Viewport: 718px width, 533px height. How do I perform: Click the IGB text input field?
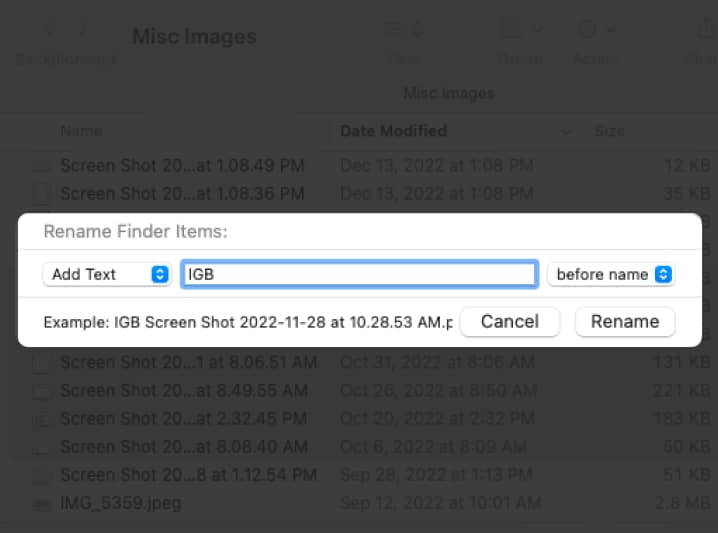click(359, 274)
